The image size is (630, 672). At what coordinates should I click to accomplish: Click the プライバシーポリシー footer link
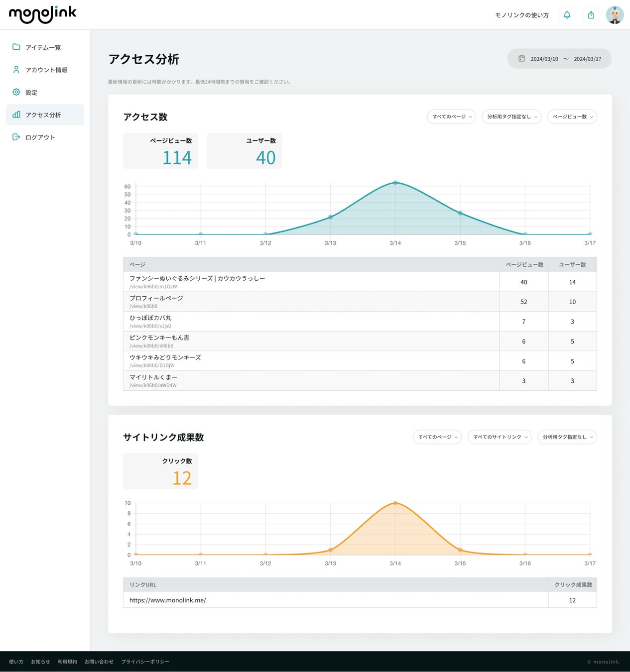point(145,662)
